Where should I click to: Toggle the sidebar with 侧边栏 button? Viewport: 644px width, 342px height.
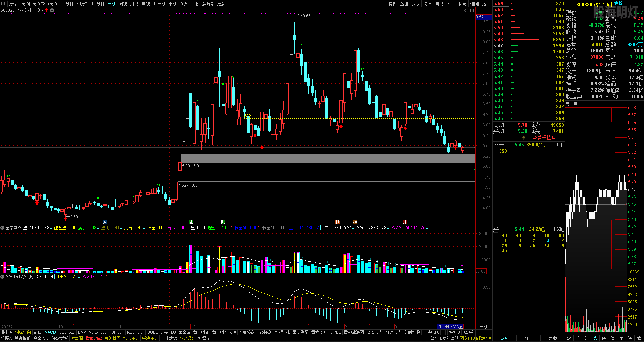[x=482, y=338]
